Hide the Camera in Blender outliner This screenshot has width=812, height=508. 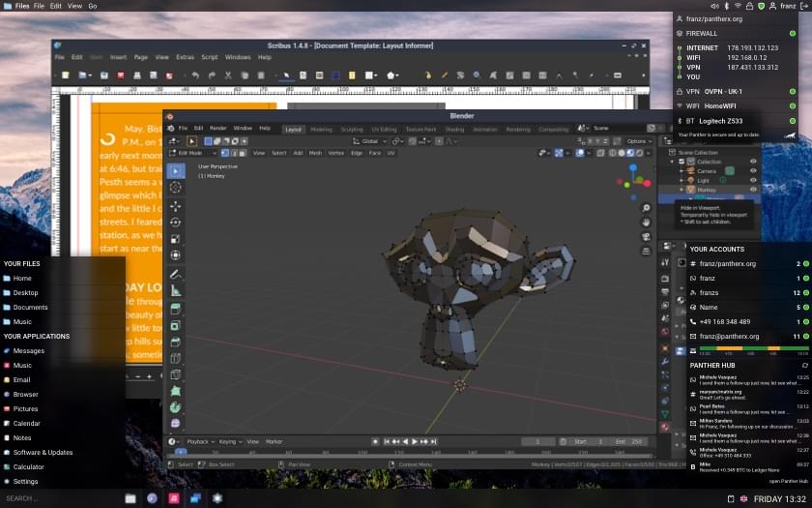point(753,170)
